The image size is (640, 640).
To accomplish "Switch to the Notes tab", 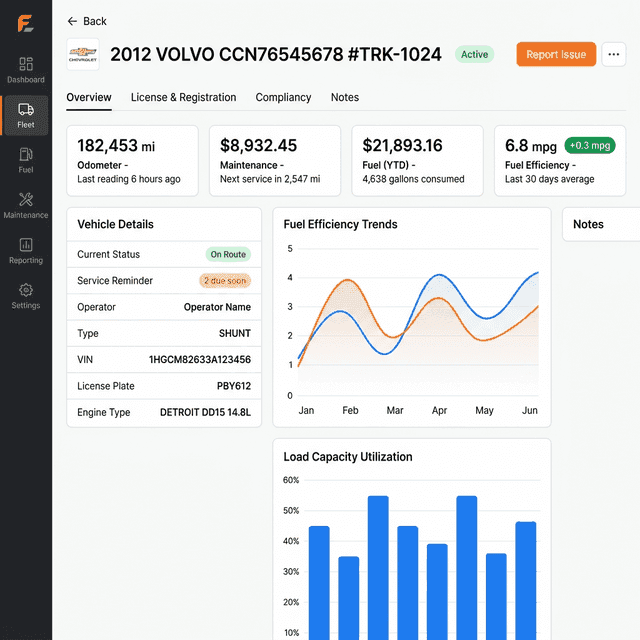I will [345, 98].
